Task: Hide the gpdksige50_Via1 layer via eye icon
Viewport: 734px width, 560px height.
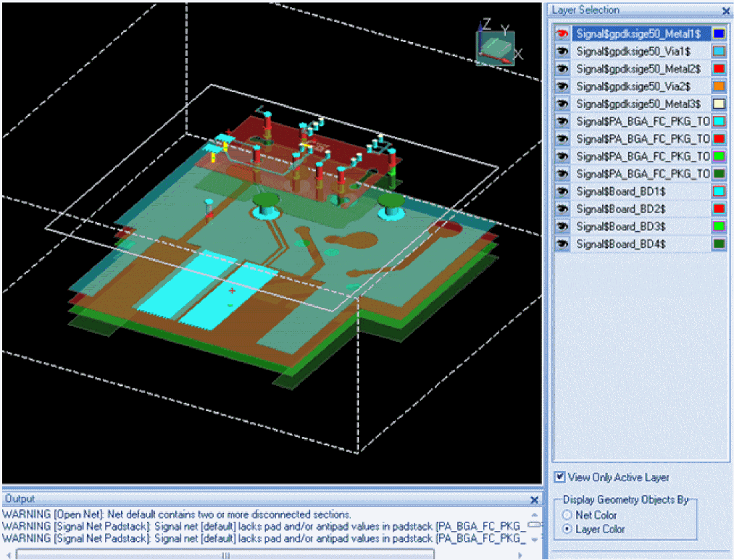Action: click(562, 51)
